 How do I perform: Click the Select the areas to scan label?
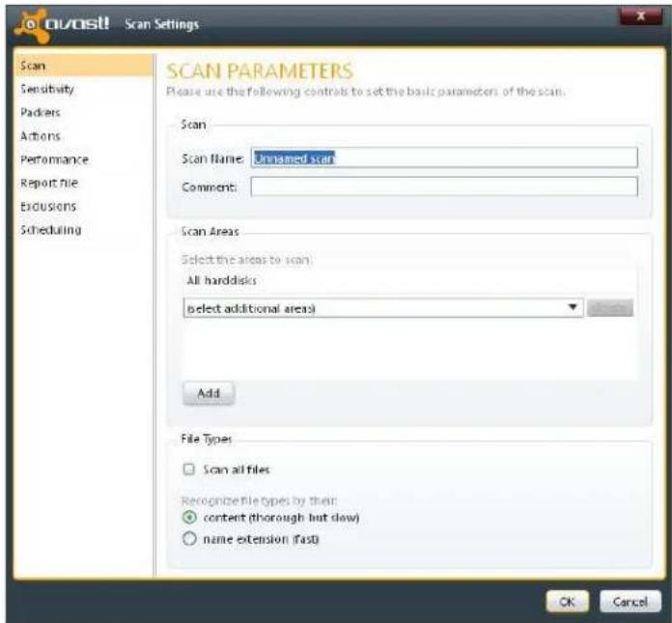[247, 260]
